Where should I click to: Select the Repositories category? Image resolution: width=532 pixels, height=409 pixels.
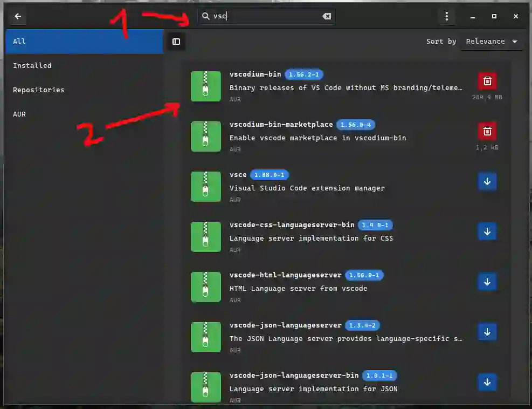click(x=84, y=90)
